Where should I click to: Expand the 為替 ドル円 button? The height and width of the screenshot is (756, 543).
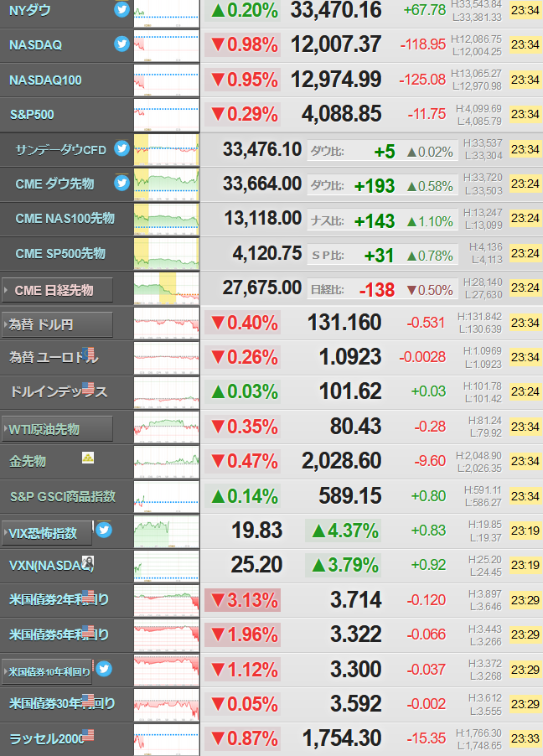(57, 325)
